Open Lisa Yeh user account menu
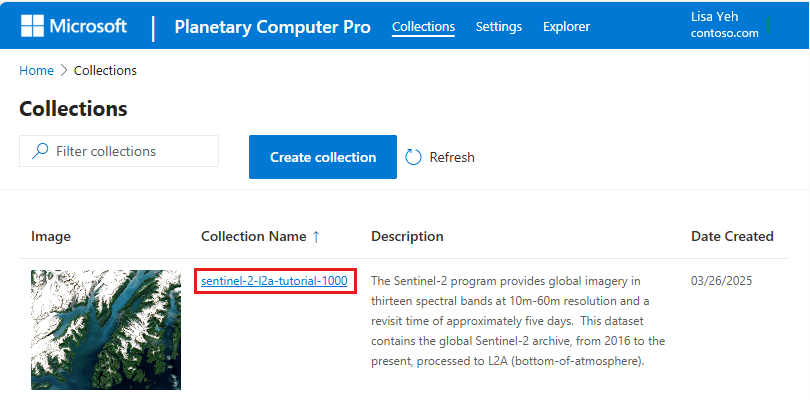810x400 pixels. (x=725, y=25)
